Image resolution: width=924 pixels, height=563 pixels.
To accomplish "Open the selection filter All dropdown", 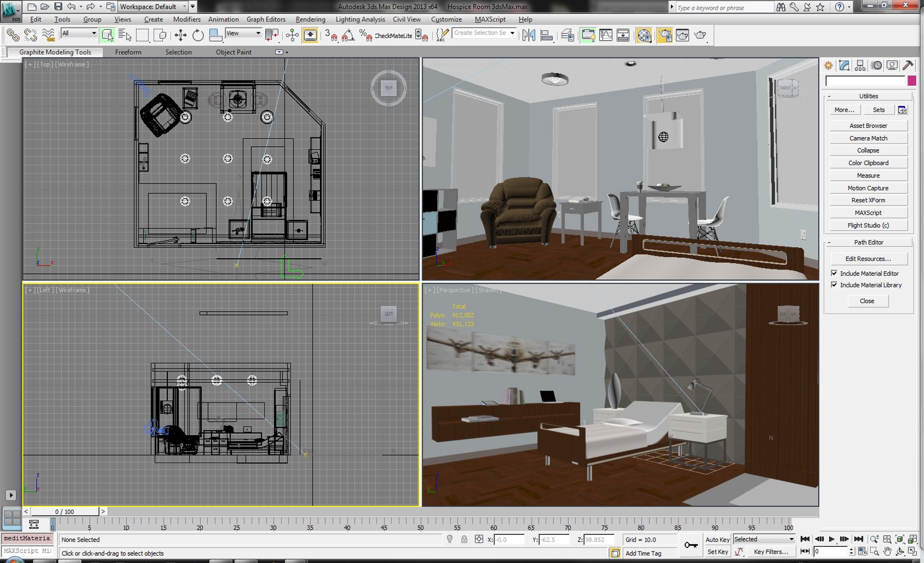I will click(79, 33).
